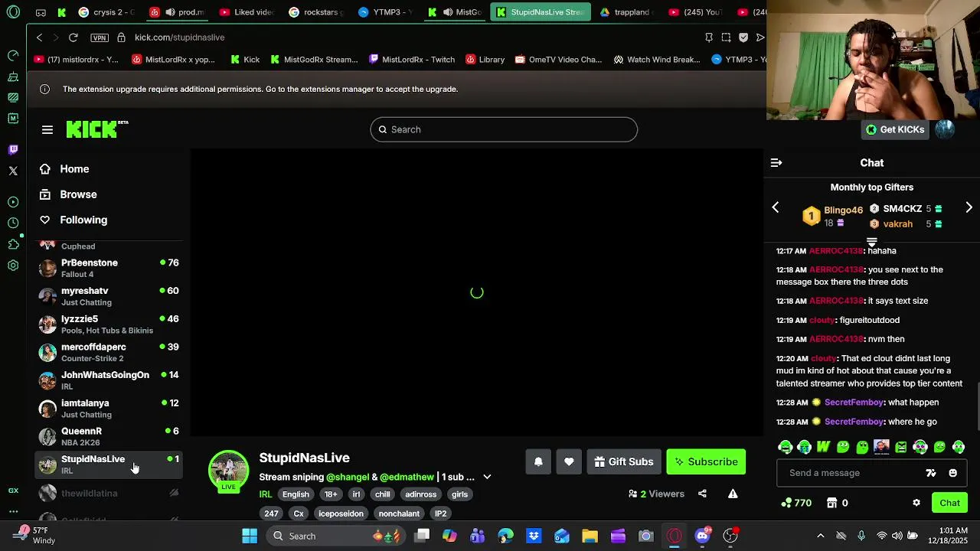Show next top gifters

(x=969, y=207)
